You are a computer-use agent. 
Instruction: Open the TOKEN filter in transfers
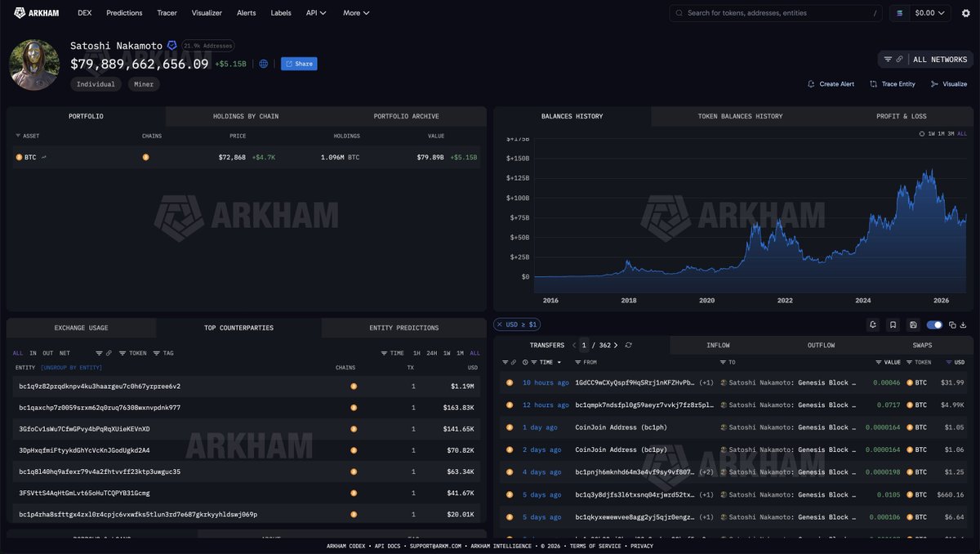[918, 362]
